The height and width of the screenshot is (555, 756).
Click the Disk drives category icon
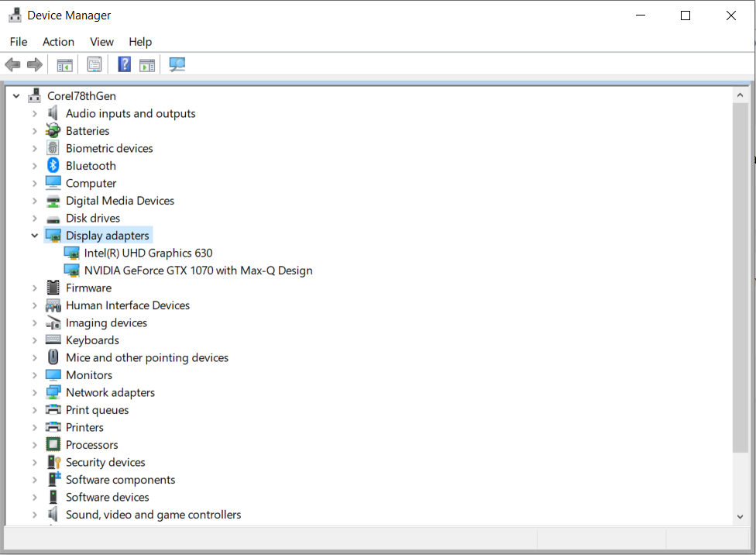pos(53,219)
